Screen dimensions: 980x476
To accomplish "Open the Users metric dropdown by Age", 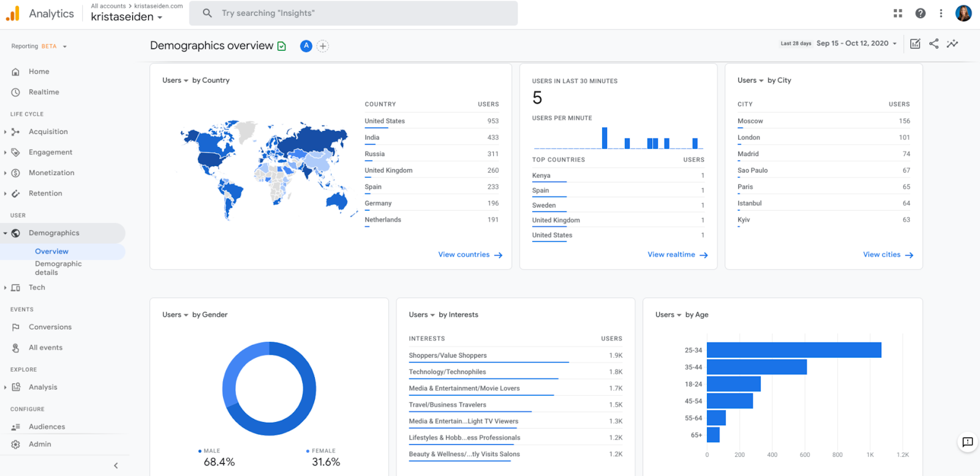I will pyautogui.click(x=668, y=315).
